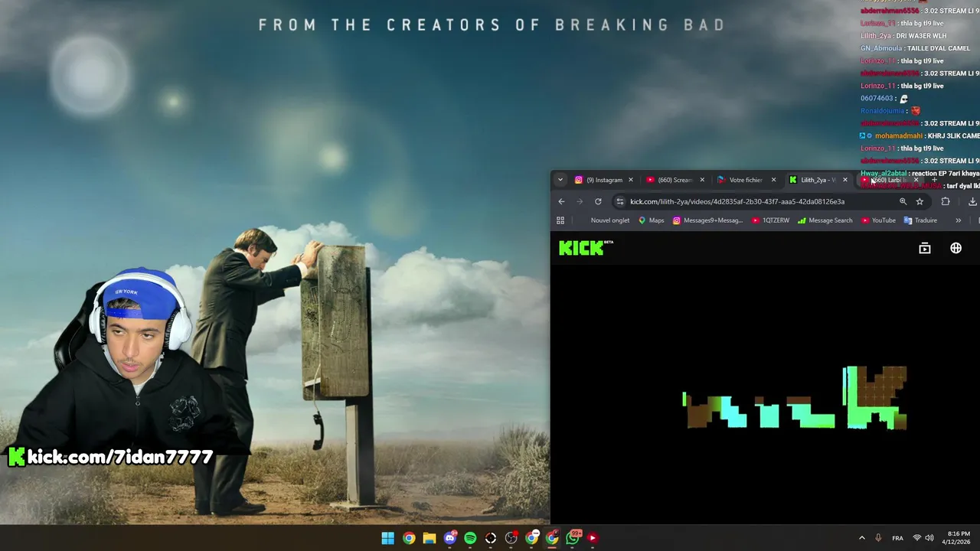980x551 pixels.
Task: Reload the Kick page
Action: tap(598, 201)
